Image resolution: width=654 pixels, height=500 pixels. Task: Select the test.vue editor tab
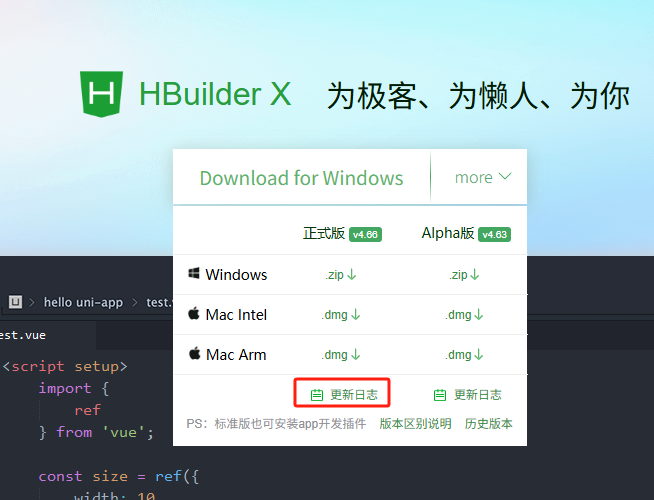23,335
